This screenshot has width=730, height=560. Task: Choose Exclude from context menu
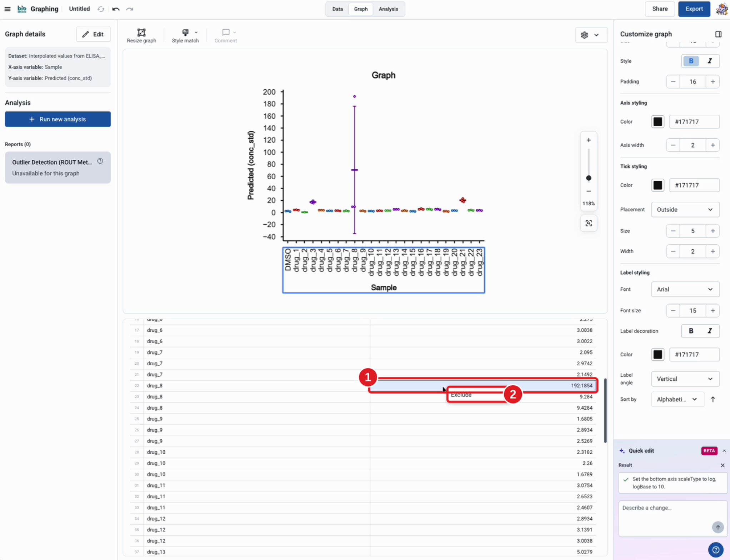[461, 395]
